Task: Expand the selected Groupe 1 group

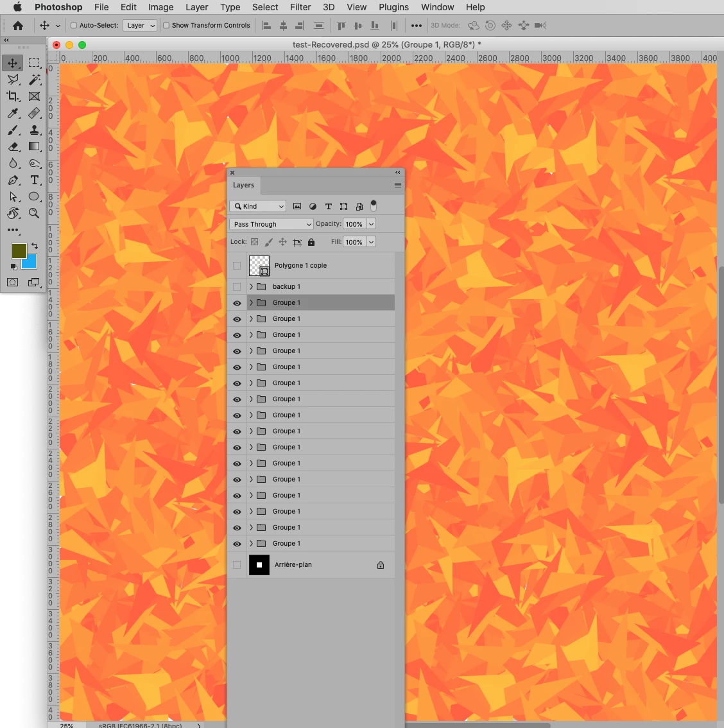Action: click(251, 303)
